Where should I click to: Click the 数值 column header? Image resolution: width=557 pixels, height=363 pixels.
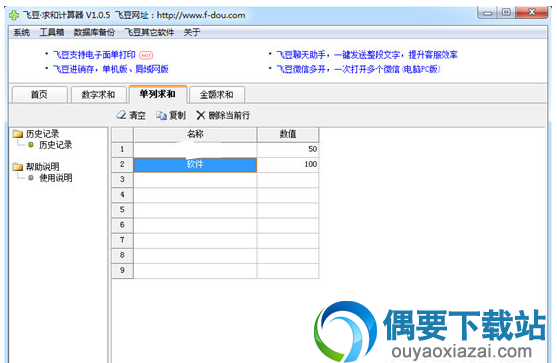[x=288, y=134]
